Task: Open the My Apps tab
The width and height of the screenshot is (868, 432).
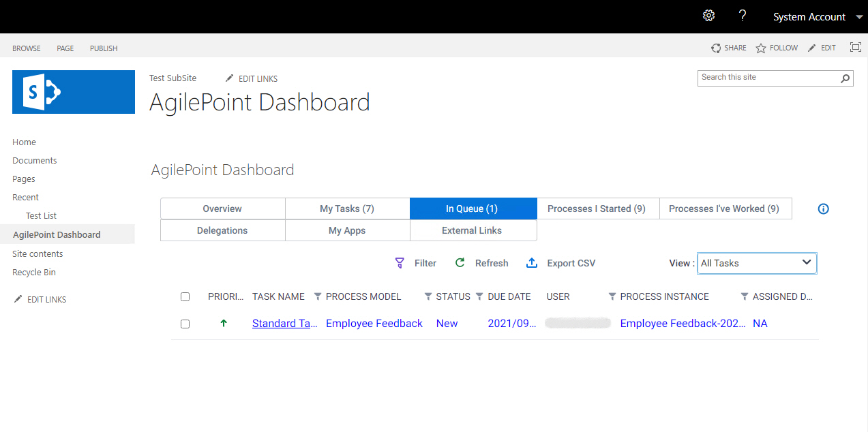Action: pos(347,230)
